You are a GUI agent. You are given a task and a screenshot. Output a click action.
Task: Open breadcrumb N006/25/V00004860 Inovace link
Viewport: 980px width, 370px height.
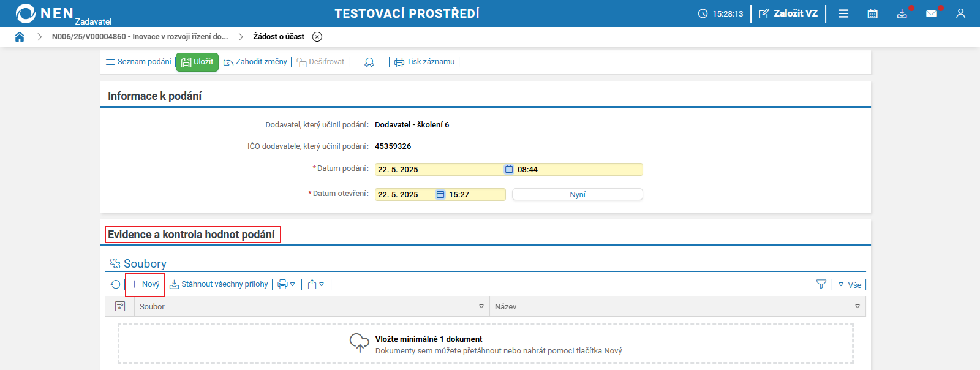pos(140,37)
